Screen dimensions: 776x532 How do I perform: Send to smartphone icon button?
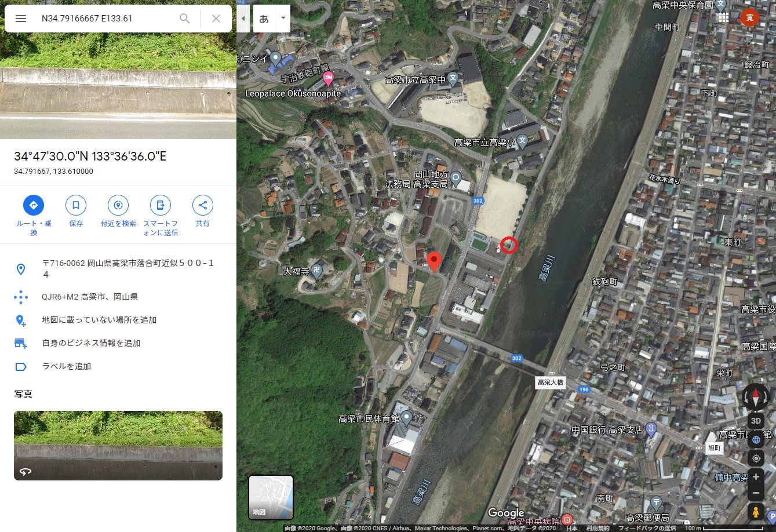coord(161,205)
